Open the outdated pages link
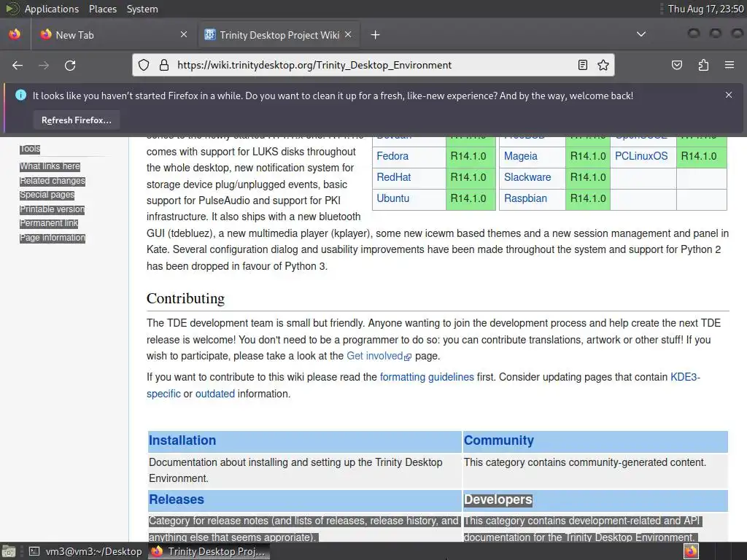The height and width of the screenshot is (560, 747). point(215,394)
